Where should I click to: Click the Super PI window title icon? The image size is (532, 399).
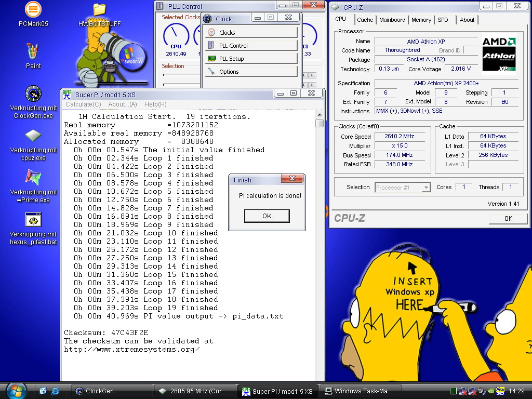(x=67, y=95)
